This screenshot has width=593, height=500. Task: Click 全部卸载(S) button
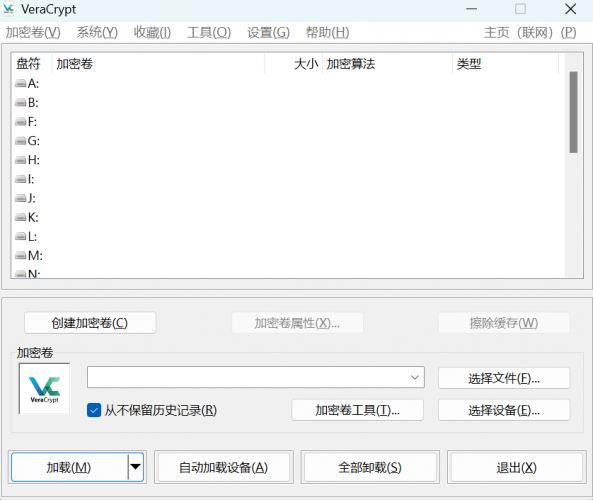click(x=370, y=467)
